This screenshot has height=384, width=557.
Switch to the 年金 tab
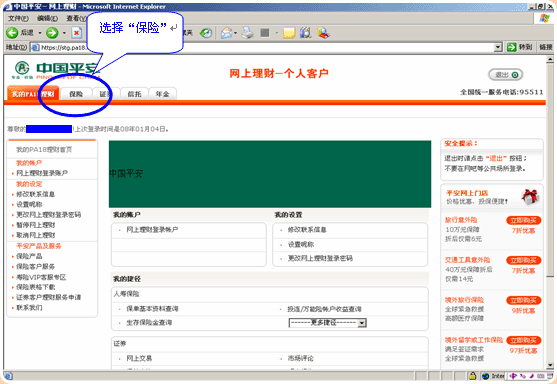coord(162,94)
